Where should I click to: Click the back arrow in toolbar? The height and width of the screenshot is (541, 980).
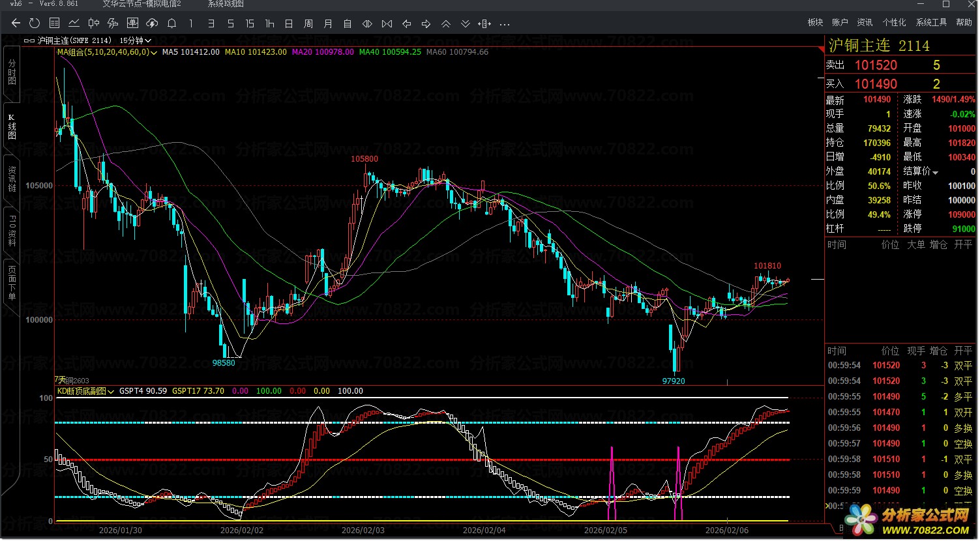coord(16,23)
